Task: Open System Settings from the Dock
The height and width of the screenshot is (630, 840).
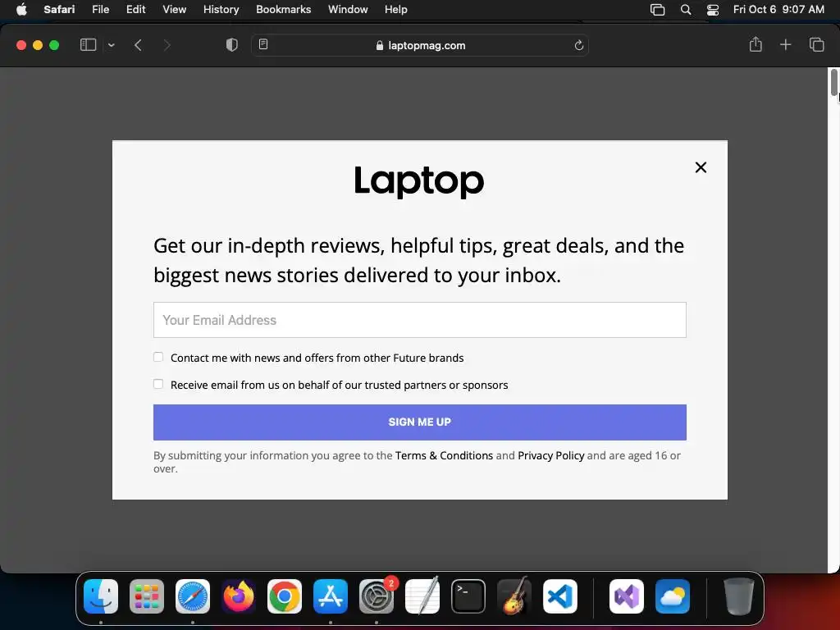Action: tap(377, 596)
